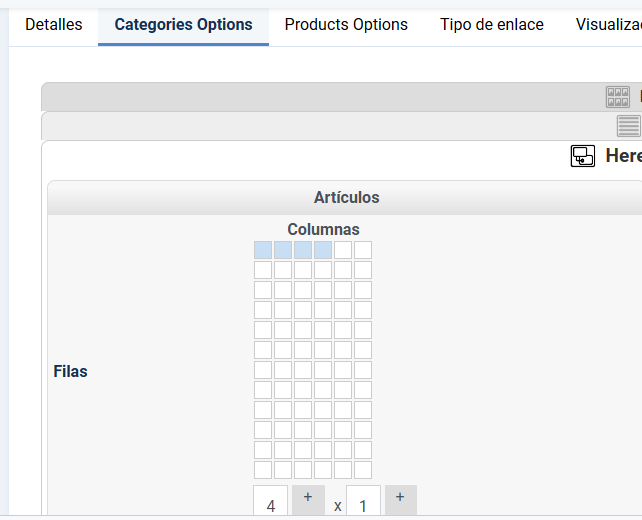Select fourth highlighted cell in grid top row

tap(323, 250)
